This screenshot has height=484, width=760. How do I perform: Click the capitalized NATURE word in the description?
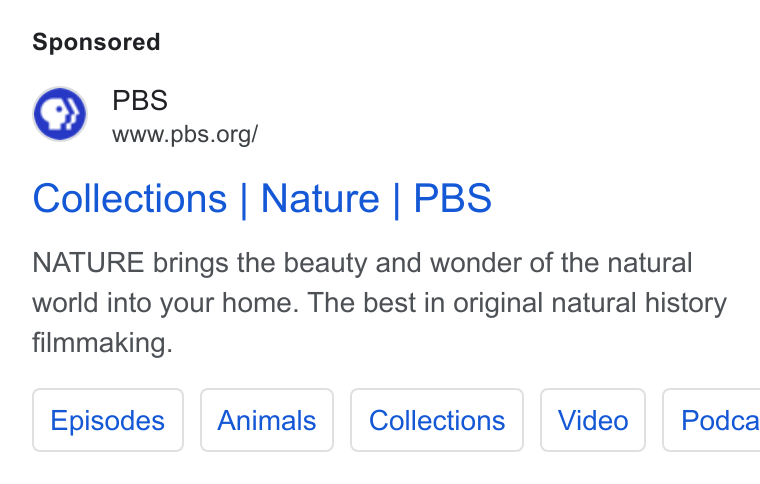(88, 263)
